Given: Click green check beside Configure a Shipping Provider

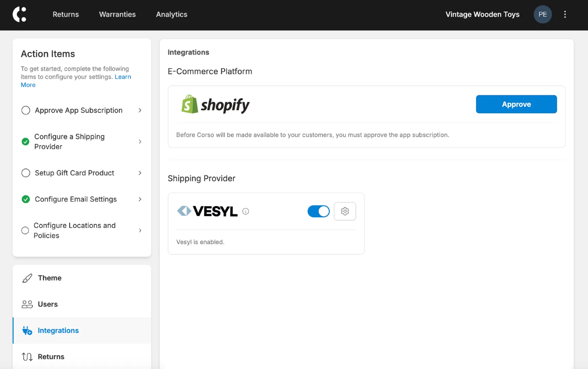Looking at the screenshot, I should (26, 141).
